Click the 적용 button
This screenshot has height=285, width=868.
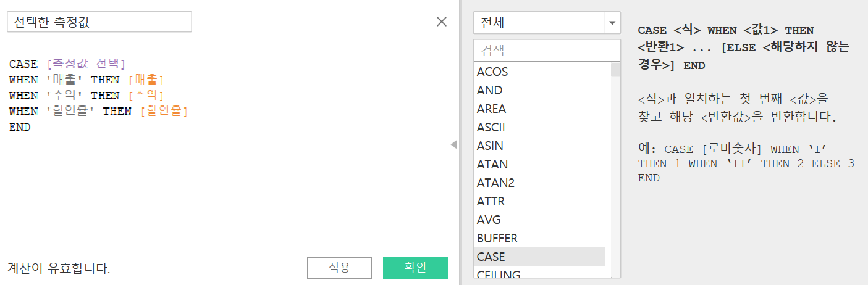[339, 268]
